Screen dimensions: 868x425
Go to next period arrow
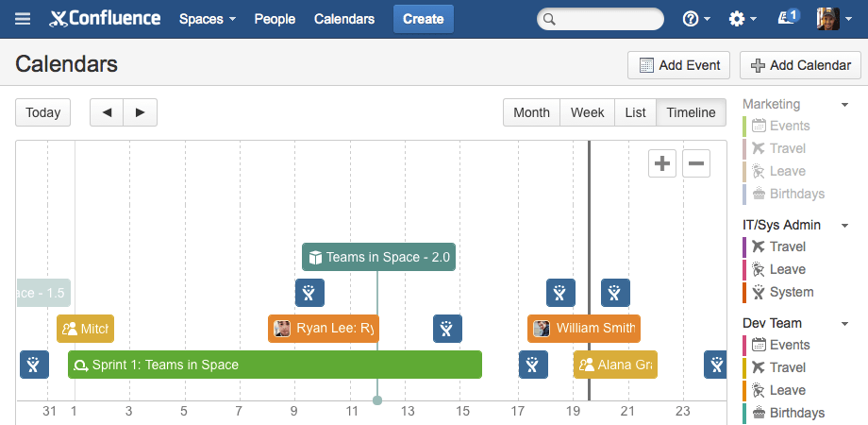tap(141, 112)
